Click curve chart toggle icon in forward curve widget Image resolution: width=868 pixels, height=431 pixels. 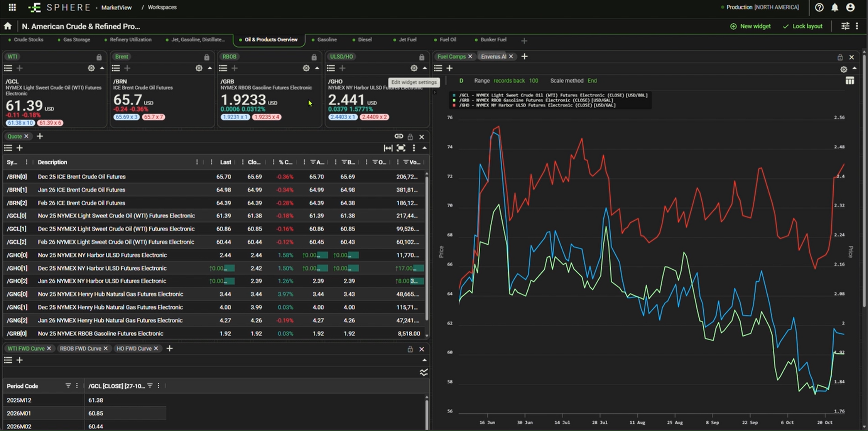pos(424,372)
